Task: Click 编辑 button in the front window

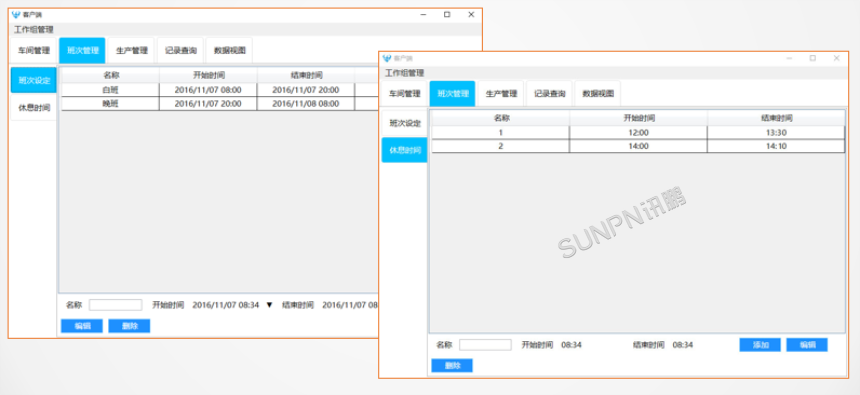Action: coord(807,345)
